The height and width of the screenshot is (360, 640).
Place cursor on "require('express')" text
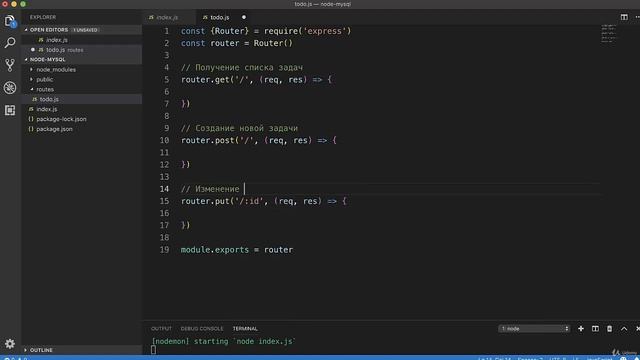pyautogui.click(x=307, y=31)
